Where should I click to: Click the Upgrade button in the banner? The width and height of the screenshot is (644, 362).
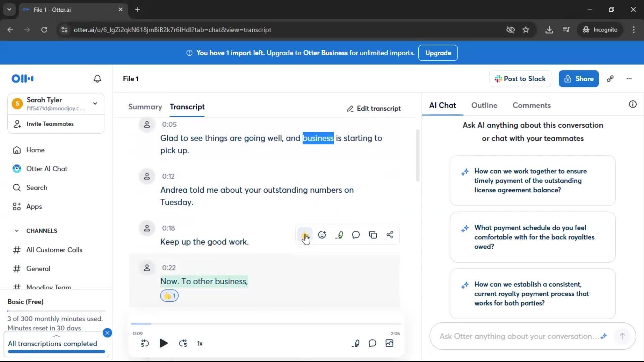tap(438, 53)
